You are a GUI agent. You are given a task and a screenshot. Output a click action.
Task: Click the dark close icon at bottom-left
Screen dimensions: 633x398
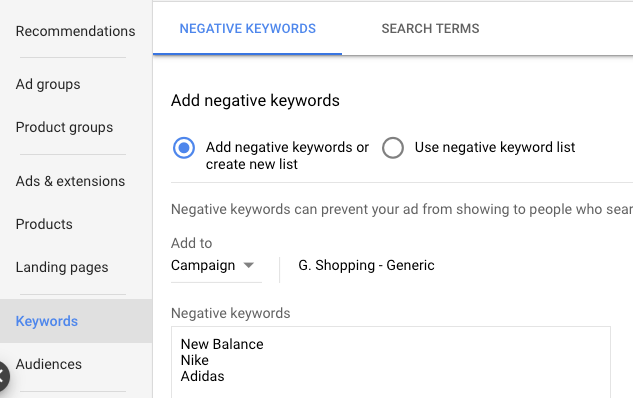pos(2,377)
